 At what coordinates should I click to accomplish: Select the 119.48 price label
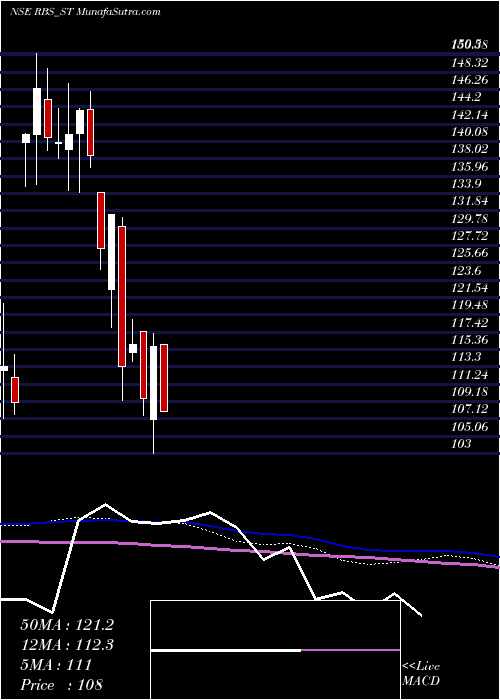coord(469,305)
